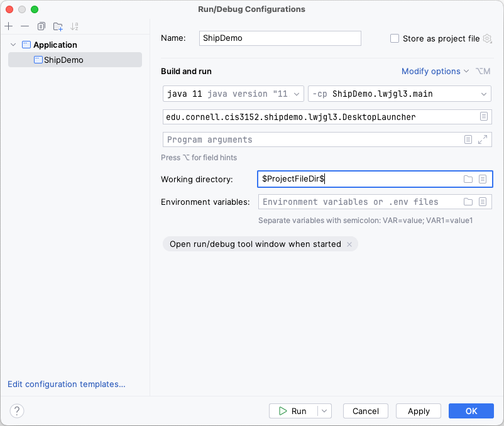Open the -cp ShipDemo.lwjgl3.main classpath dropdown
Viewport: 504px width, 426px height.
(x=399, y=94)
